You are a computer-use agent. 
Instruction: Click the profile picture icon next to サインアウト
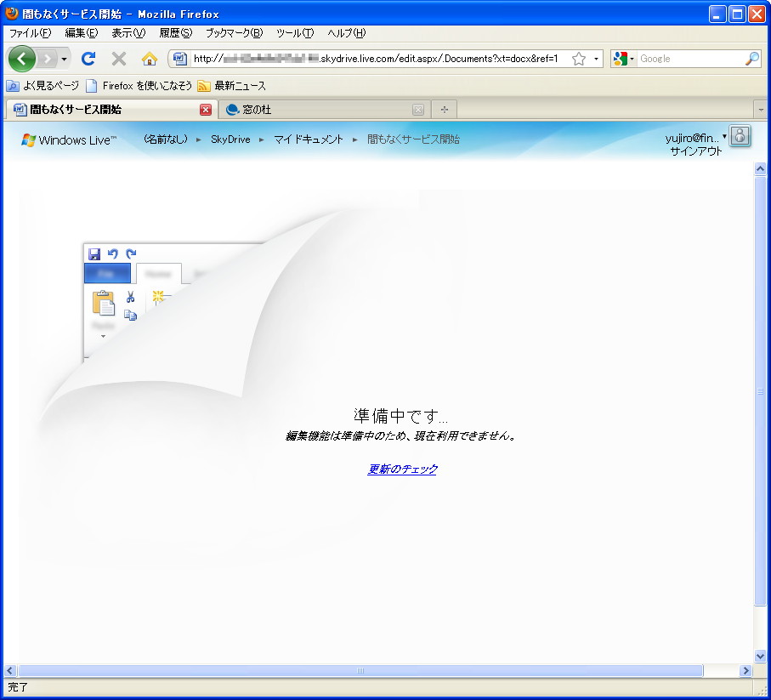tap(739, 136)
